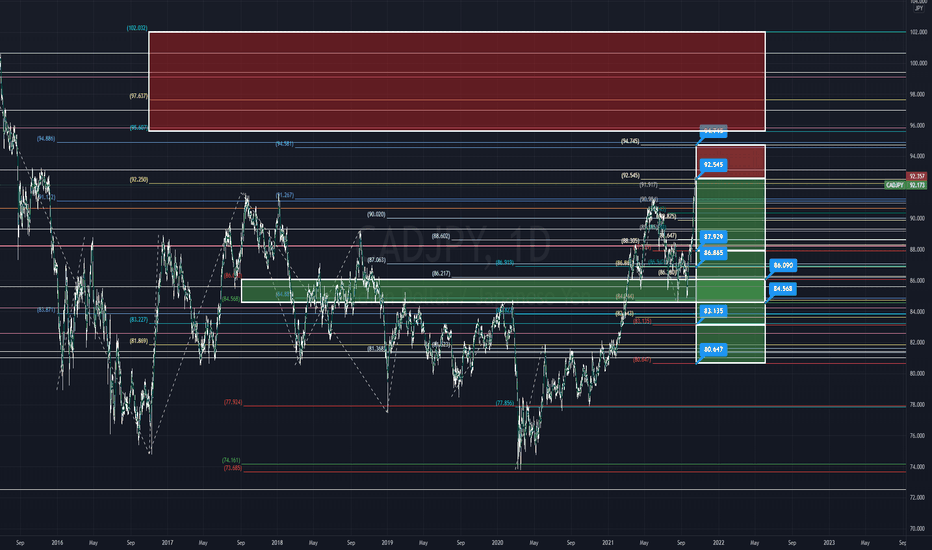Click the 80.000 price axis label

click(918, 373)
